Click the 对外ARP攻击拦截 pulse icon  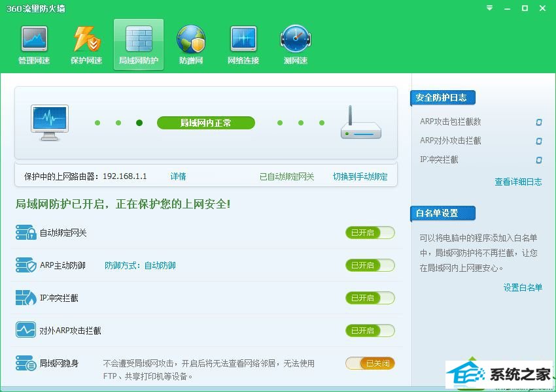point(26,330)
